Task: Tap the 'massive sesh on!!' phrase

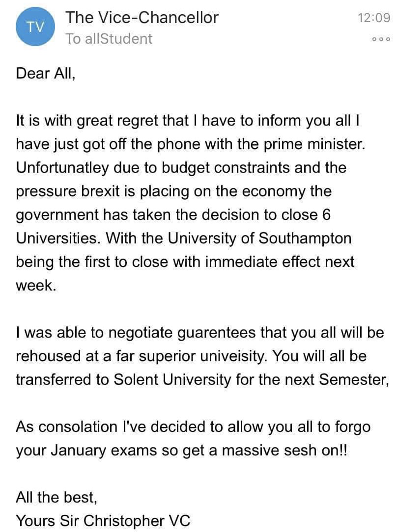Action: tap(284, 451)
